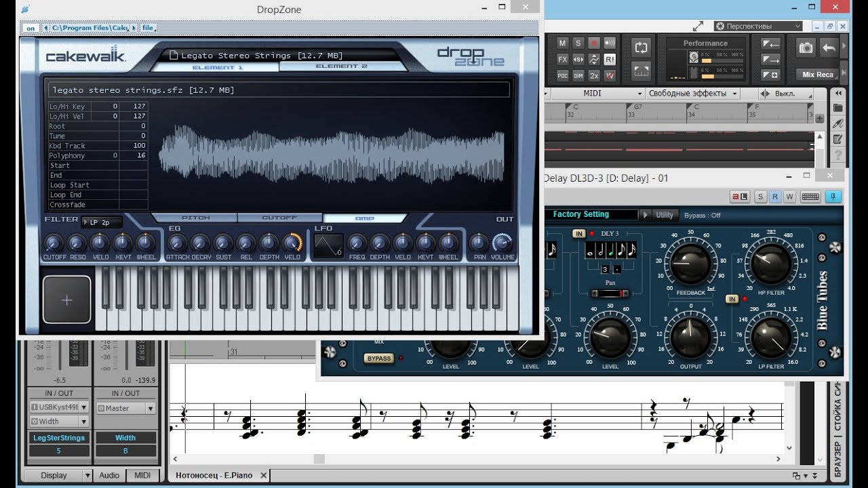
Task: Select the PITCH envelope tab
Action: point(195,218)
